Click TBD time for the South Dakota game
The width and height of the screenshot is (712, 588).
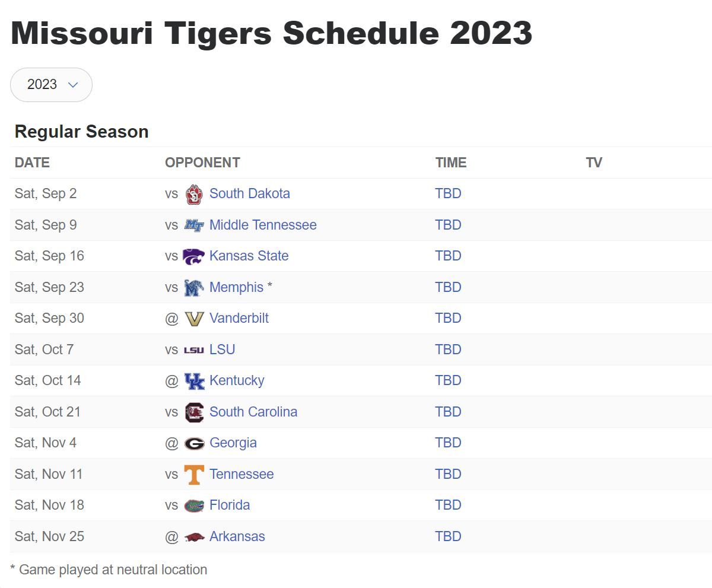(x=448, y=194)
